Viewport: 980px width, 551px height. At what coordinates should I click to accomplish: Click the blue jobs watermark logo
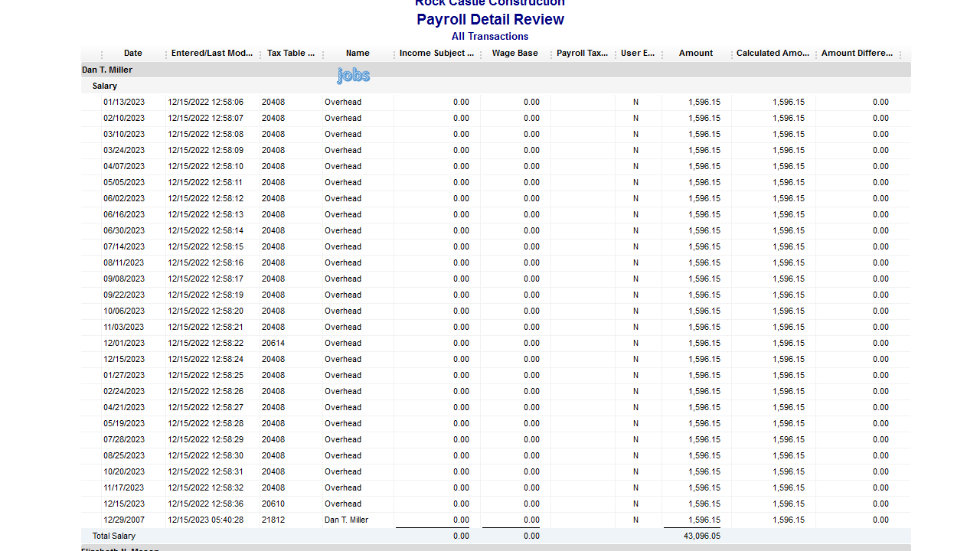pyautogui.click(x=353, y=75)
